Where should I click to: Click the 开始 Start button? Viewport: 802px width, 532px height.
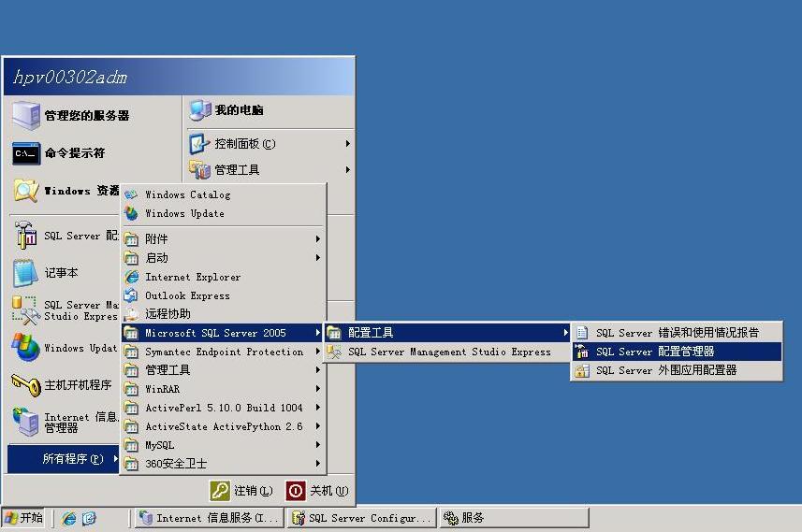coord(25,518)
